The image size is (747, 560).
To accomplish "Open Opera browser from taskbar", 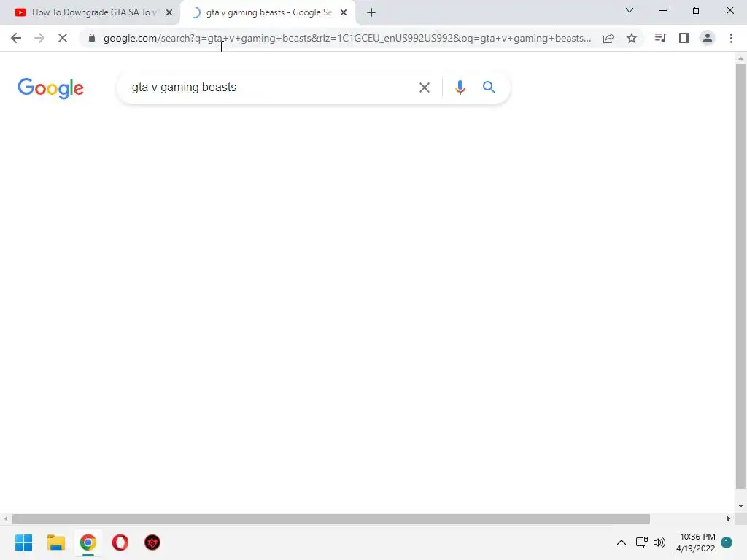I will [120, 542].
